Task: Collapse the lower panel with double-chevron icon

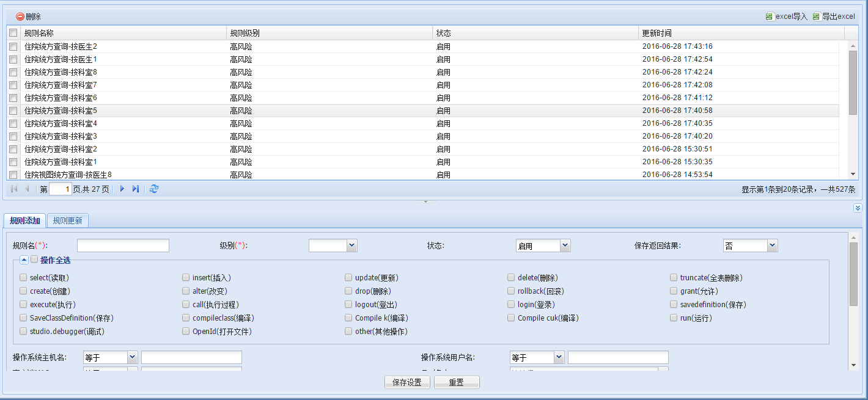Action: pos(858,208)
